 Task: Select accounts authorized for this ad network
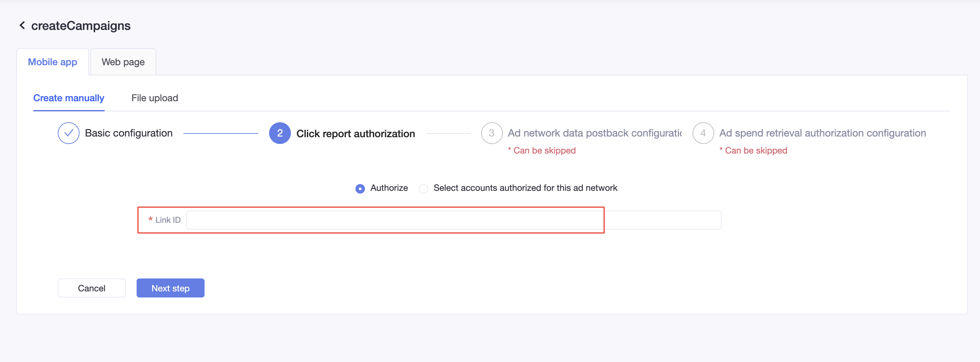423,188
